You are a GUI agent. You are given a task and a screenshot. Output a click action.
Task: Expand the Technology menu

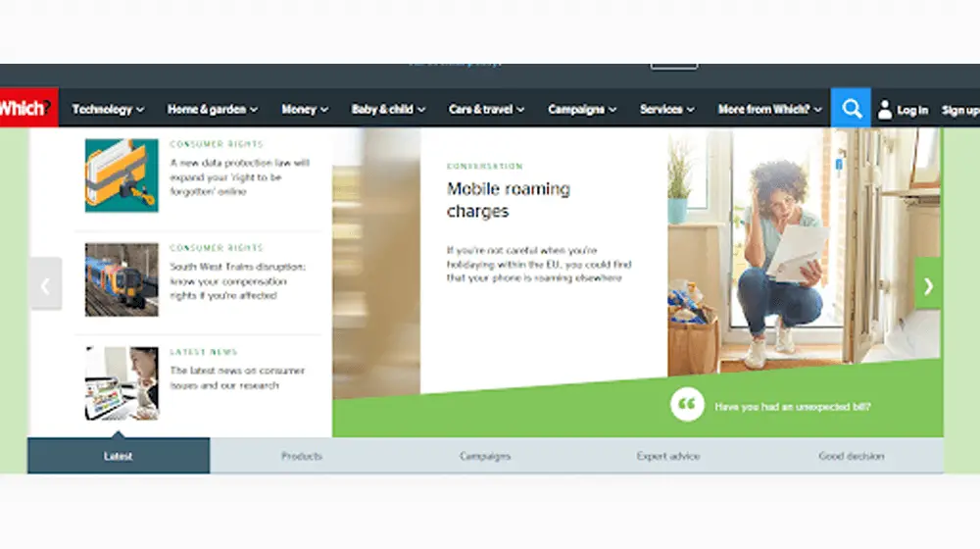point(108,110)
